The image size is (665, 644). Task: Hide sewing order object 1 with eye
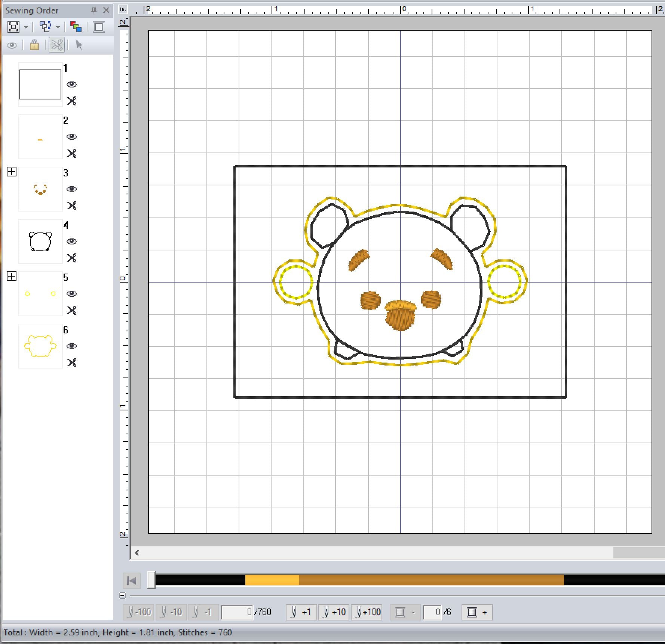pos(72,84)
